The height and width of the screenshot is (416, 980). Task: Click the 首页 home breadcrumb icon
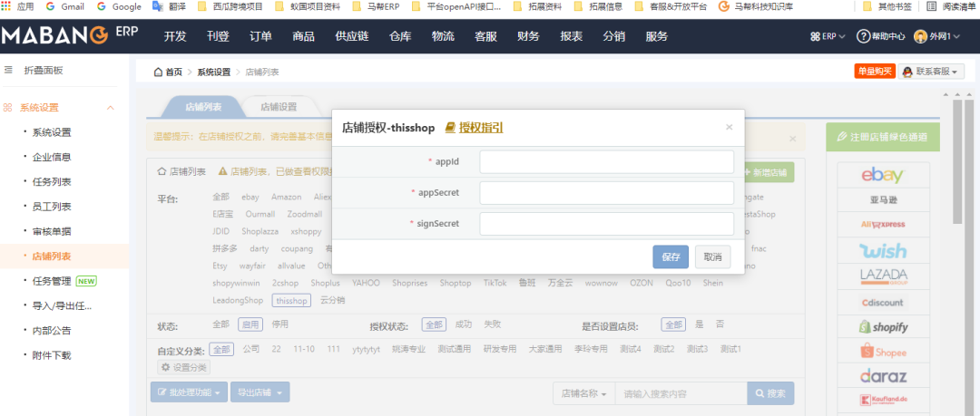(158, 72)
